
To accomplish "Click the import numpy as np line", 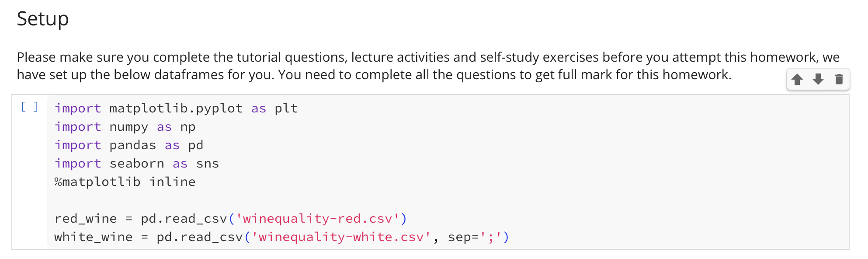I will [124, 126].
